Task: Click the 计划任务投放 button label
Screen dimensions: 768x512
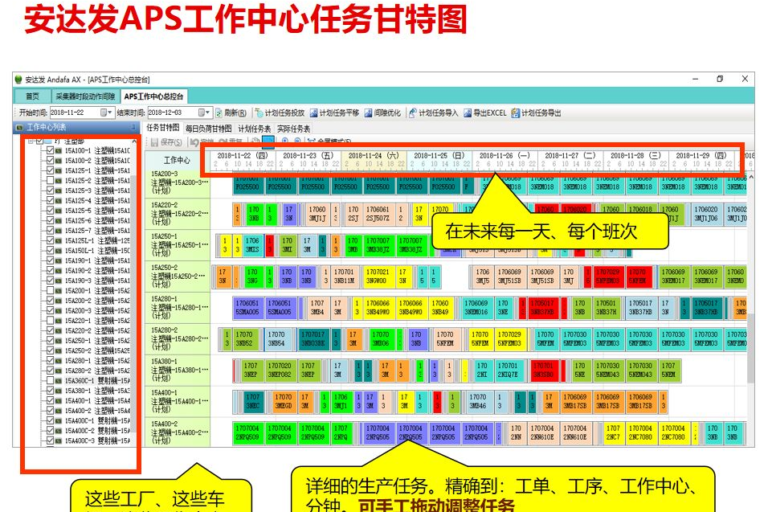Action: coord(285,113)
